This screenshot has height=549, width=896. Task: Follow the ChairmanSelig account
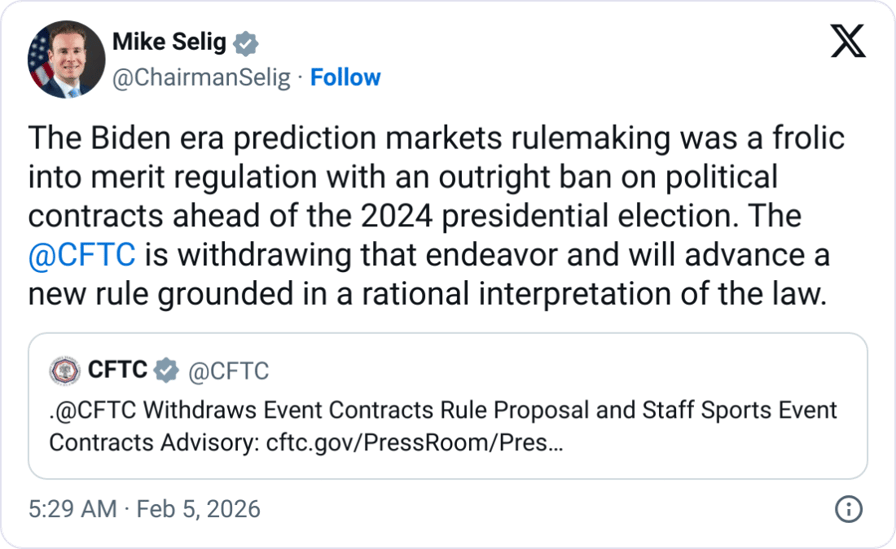[345, 77]
